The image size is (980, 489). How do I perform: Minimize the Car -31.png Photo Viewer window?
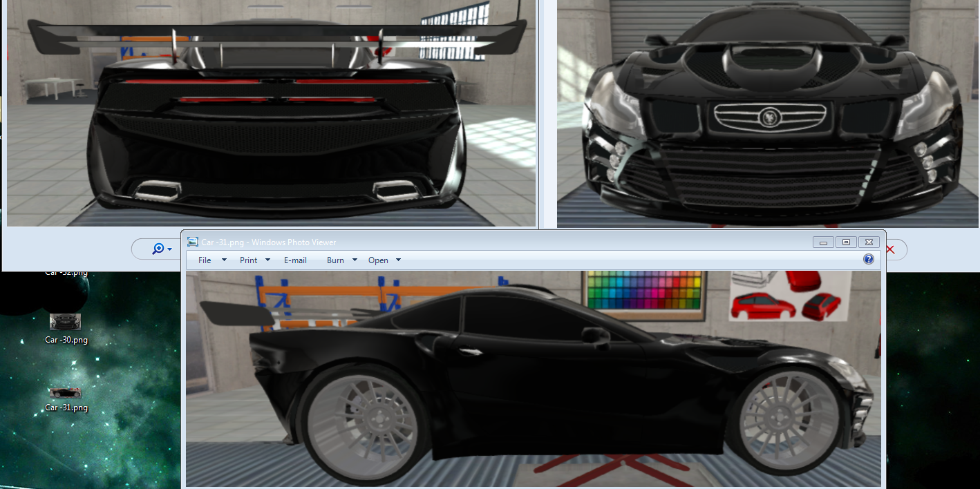coord(823,242)
